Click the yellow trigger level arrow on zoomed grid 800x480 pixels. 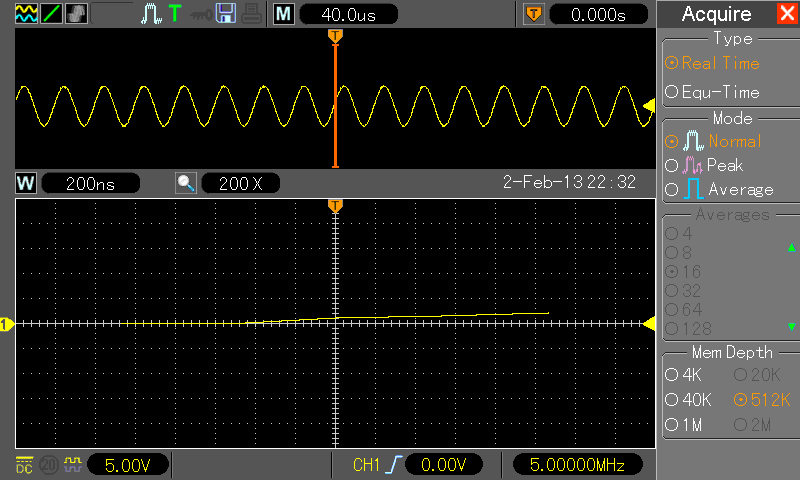649,324
